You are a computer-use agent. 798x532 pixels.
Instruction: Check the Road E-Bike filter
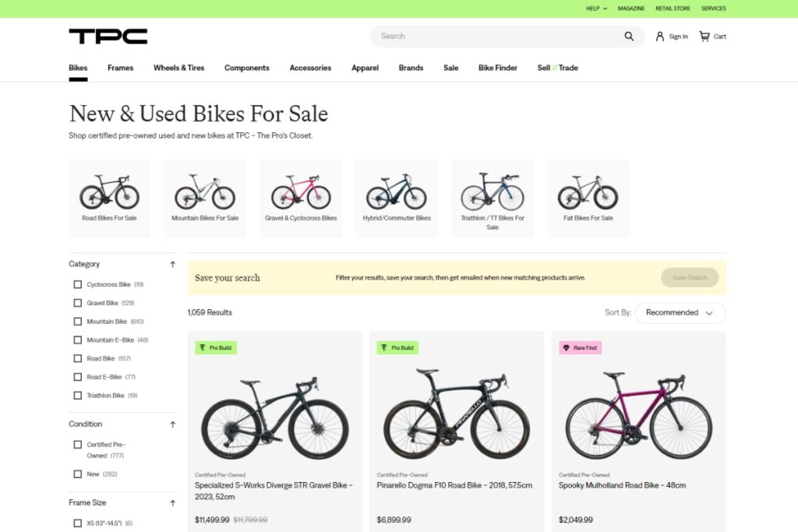pos(77,377)
